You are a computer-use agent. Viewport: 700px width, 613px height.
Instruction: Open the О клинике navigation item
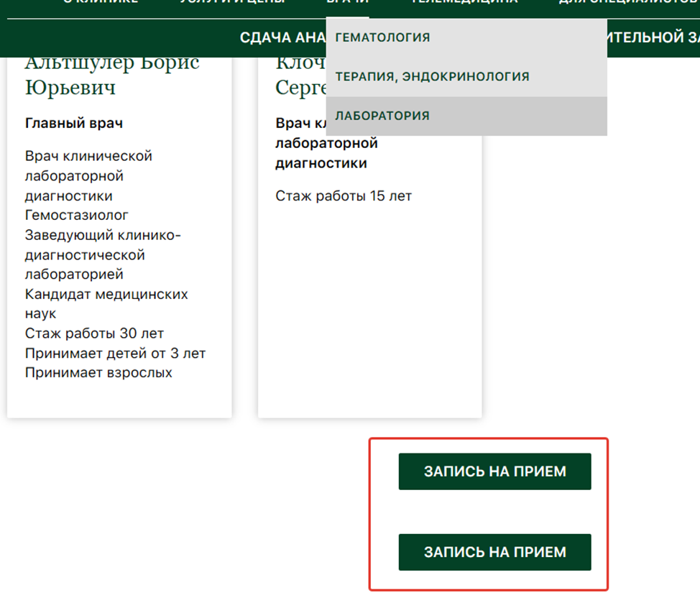coord(101,3)
